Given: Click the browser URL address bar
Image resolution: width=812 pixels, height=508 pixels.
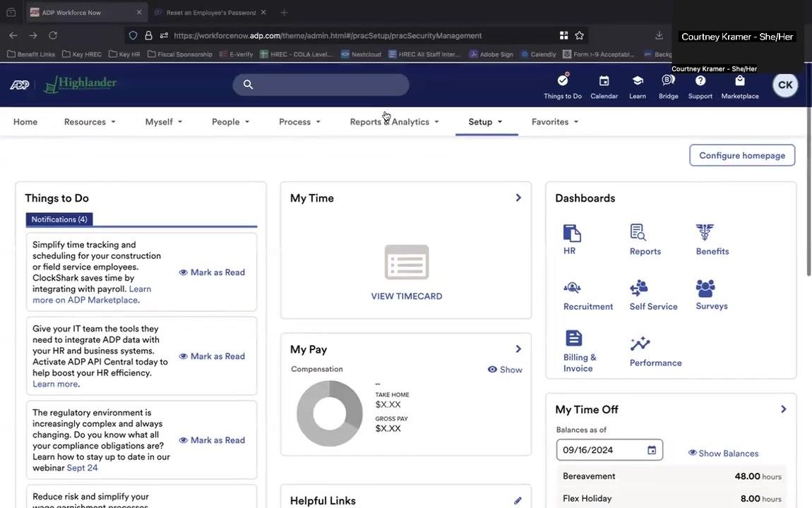Looking at the screenshot, I should tap(356, 35).
